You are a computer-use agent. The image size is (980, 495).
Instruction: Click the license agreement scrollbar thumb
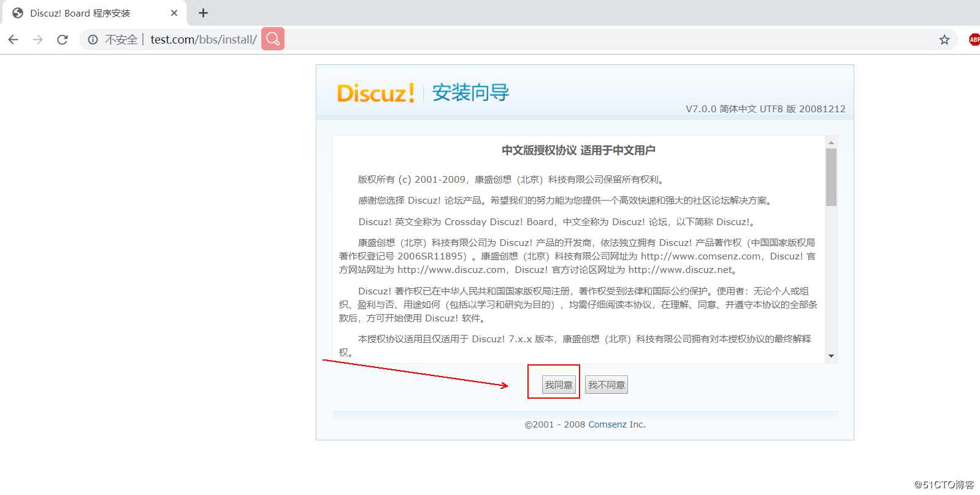pos(831,177)
